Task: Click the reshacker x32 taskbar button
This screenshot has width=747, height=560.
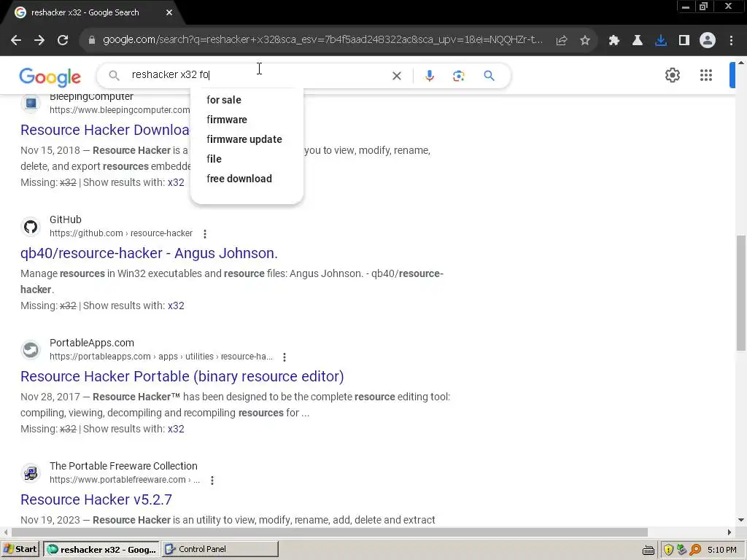Action: click(101, 549)
